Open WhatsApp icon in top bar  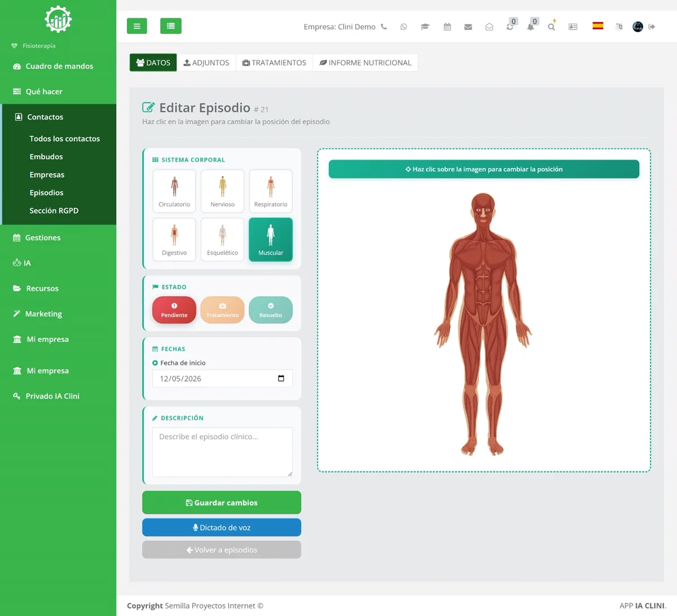(x=403, y=27)
